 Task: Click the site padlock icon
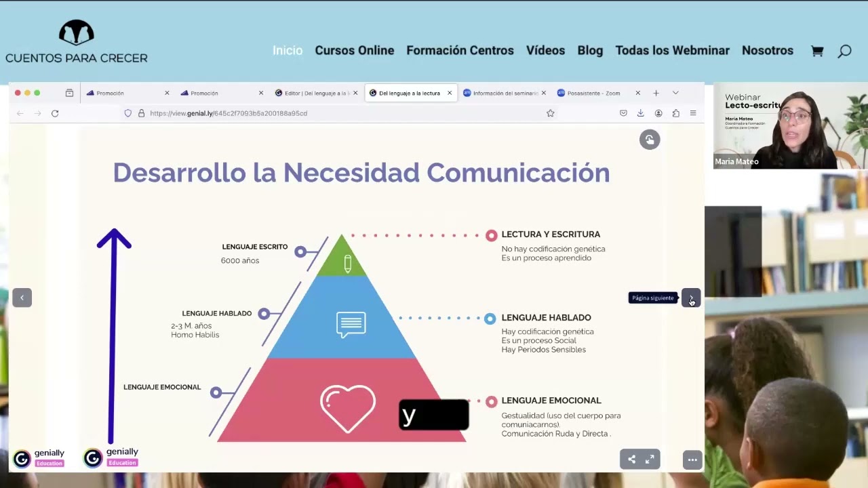tap(141, 113)
